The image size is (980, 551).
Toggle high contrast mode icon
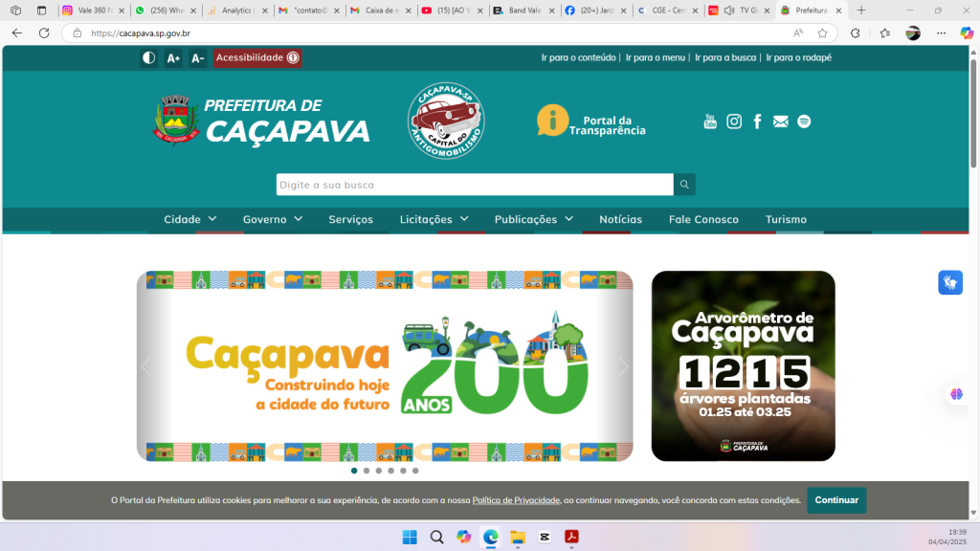148,58
